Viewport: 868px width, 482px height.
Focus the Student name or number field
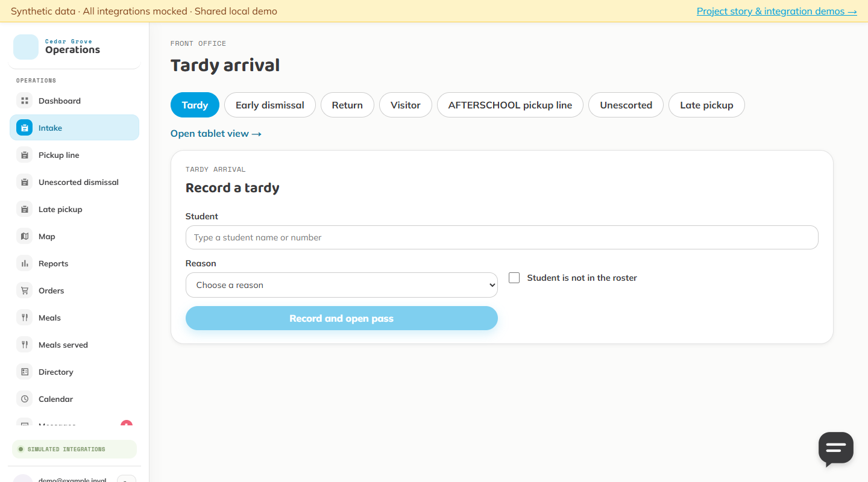[x=502, y=237]
